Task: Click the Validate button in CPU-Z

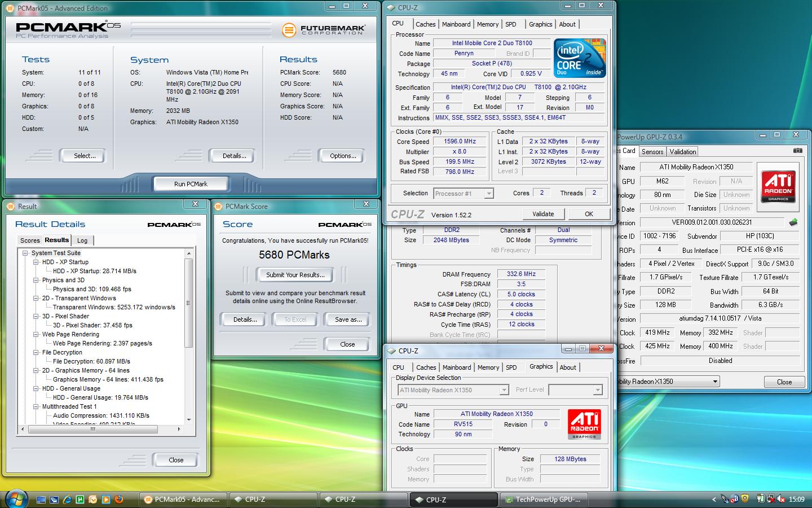Action: point(543,214)
